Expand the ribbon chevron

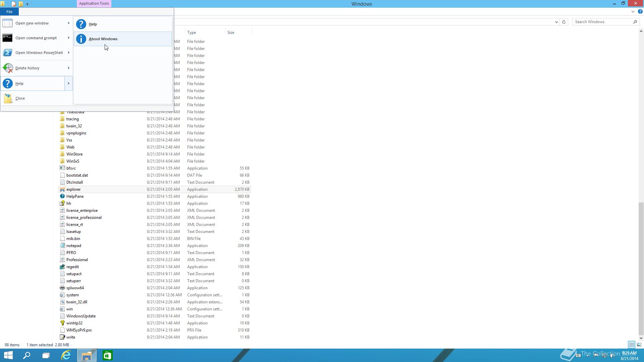pyautogui.click(x=633, y=11)
